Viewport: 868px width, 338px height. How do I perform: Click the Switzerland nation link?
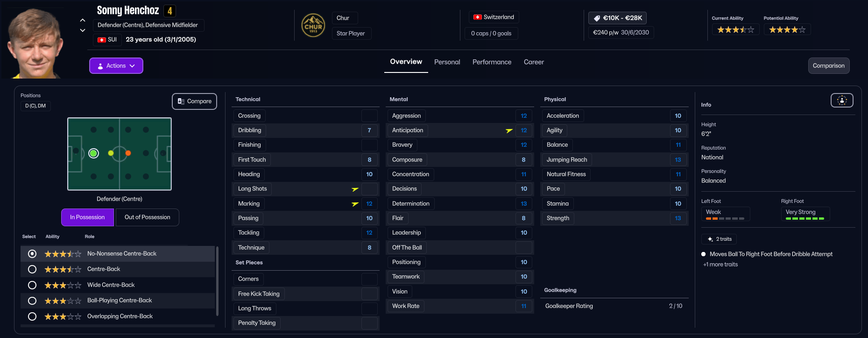tap(494, 17)
